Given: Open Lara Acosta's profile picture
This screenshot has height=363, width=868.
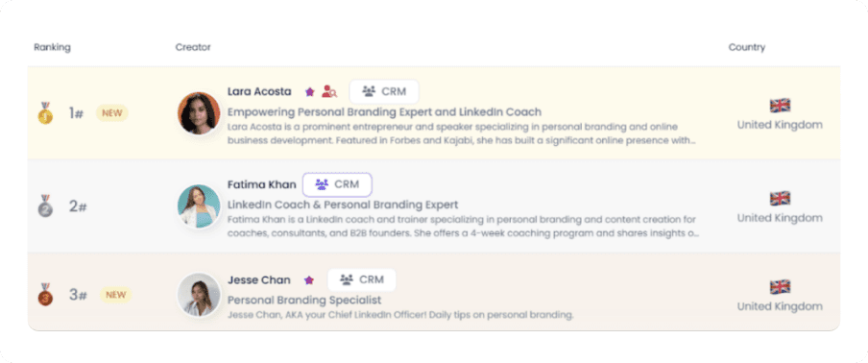Looking at the screenshot, I should click(200, 113).
